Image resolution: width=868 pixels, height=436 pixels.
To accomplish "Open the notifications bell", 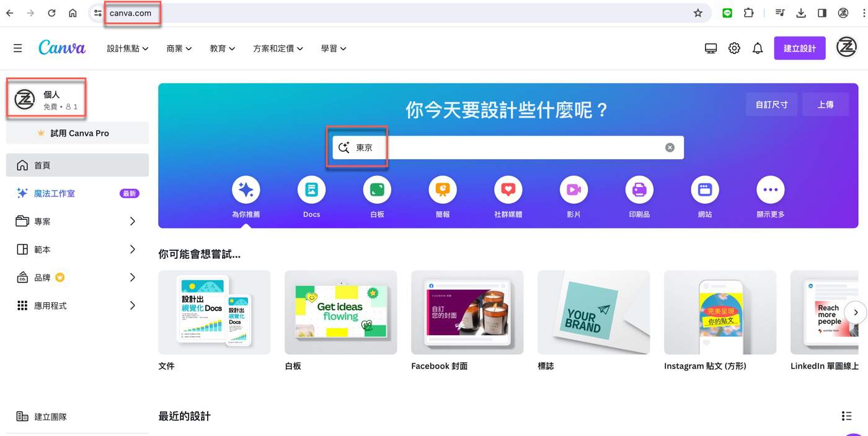I will pyautogui.click(x=758, y=48).
